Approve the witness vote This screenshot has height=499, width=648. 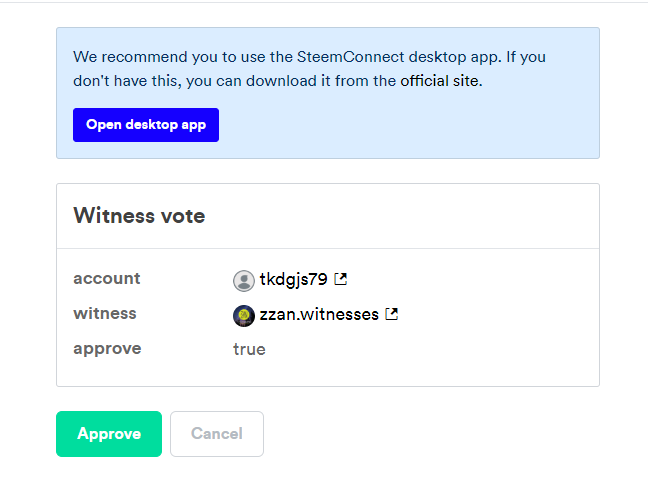coord(109,434)
